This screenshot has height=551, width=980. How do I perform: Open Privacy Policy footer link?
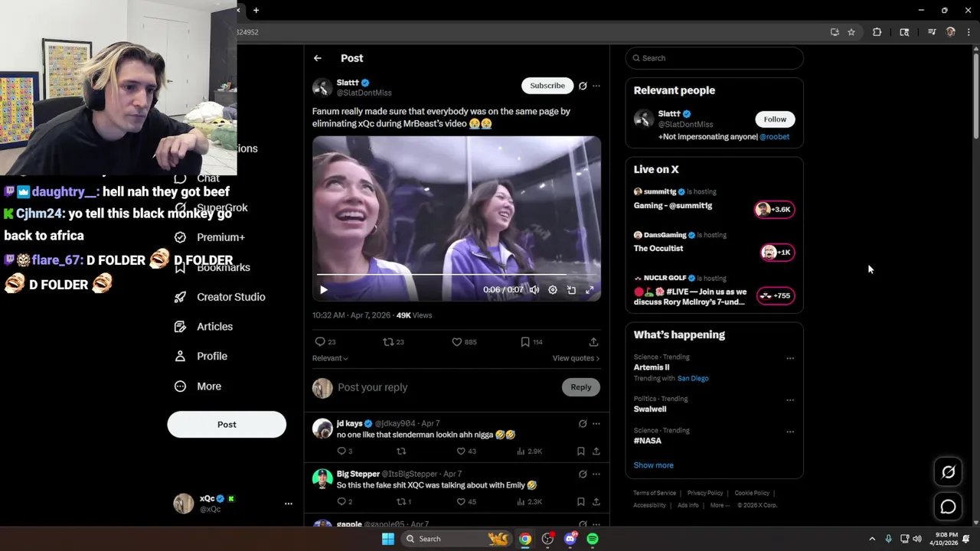tap(705, 494)
